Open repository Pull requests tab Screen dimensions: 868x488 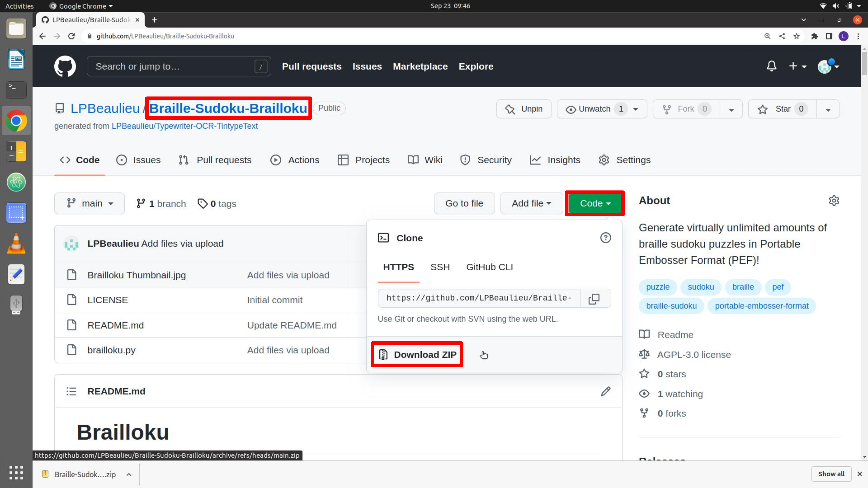point(215,160)
